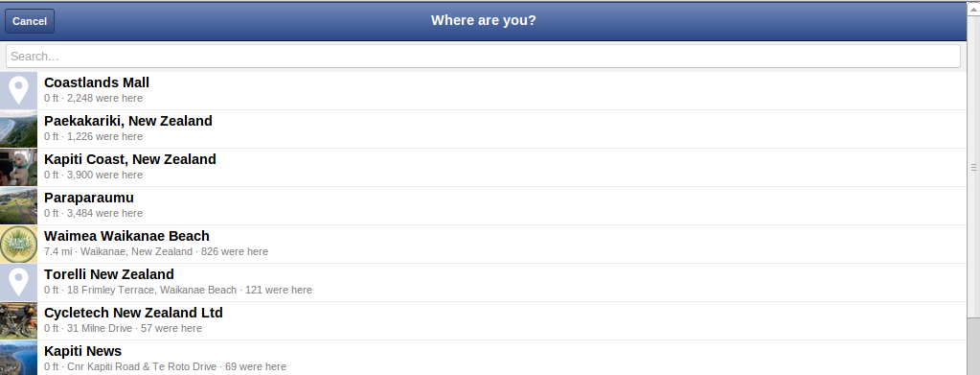Click the Torelli New Zealand pin icon

(19, 282)
